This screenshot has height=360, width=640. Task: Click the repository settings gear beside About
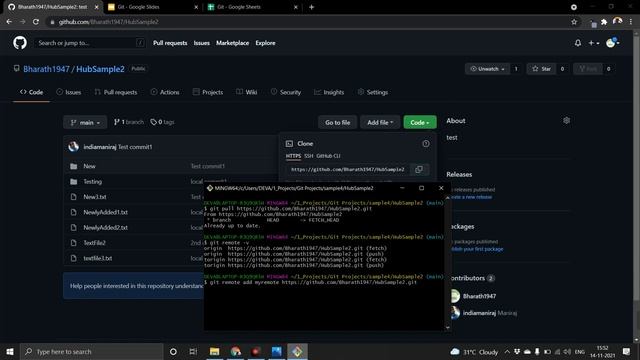pyautogui.click(x=566, y=120)
